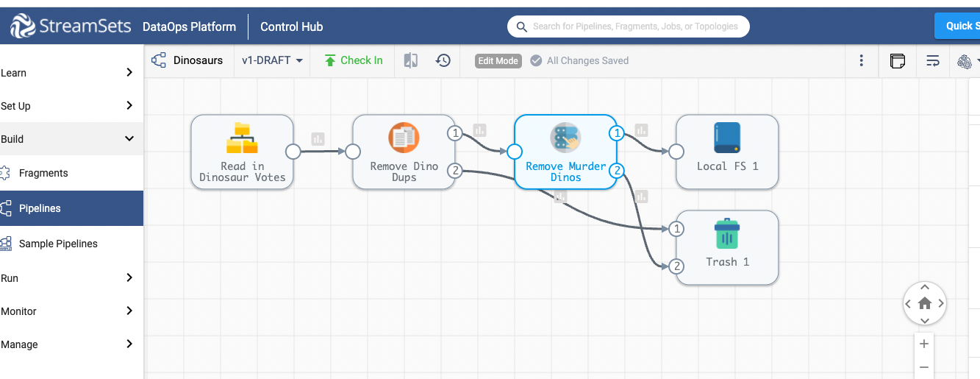
Task: Open the three-dot more options menu
Action: (862, 60)
